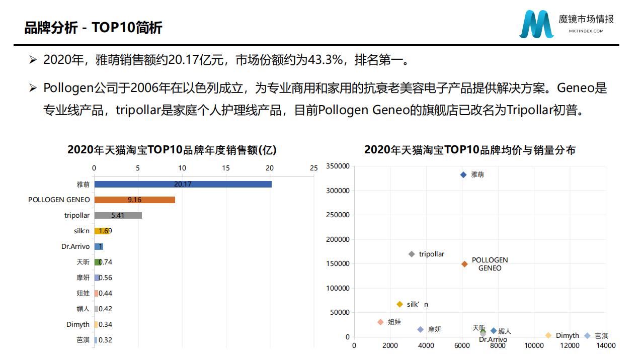644x362 pixels.
Task: Click the MKTINDEX.COM text under logo
Action: (x=586, y=31)
